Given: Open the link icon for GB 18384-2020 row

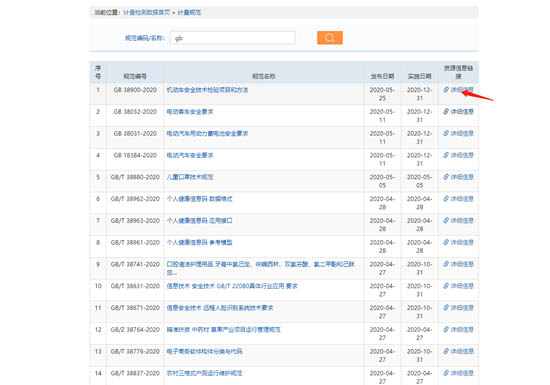Looking at the screenshot, I should [x=446, y=155].
